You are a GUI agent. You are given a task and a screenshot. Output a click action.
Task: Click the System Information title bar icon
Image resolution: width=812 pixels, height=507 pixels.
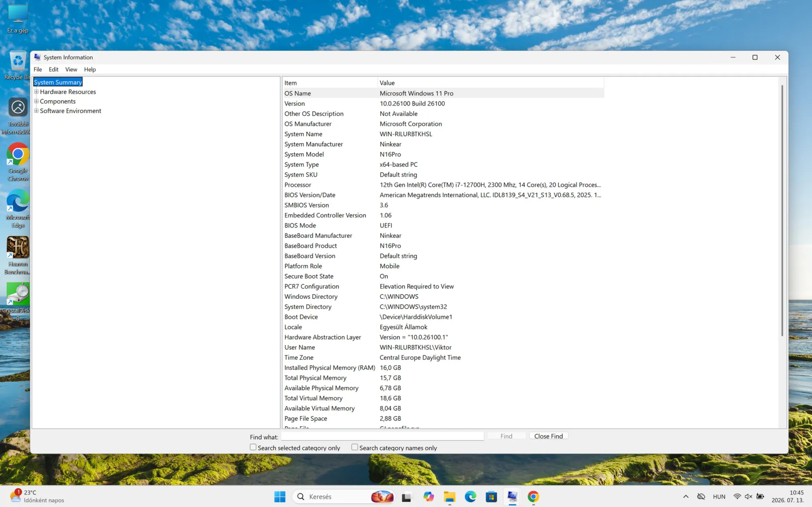pyautogui.click(x=38, y=57)
